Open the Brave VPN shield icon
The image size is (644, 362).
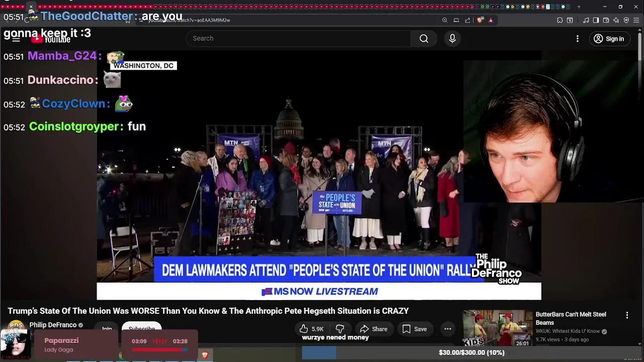626,20
